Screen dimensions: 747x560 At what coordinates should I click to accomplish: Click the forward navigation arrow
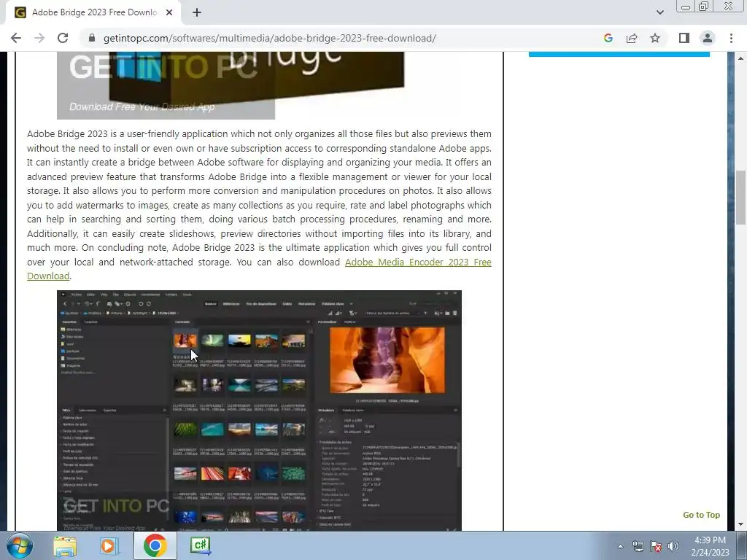tap(39, 38)
